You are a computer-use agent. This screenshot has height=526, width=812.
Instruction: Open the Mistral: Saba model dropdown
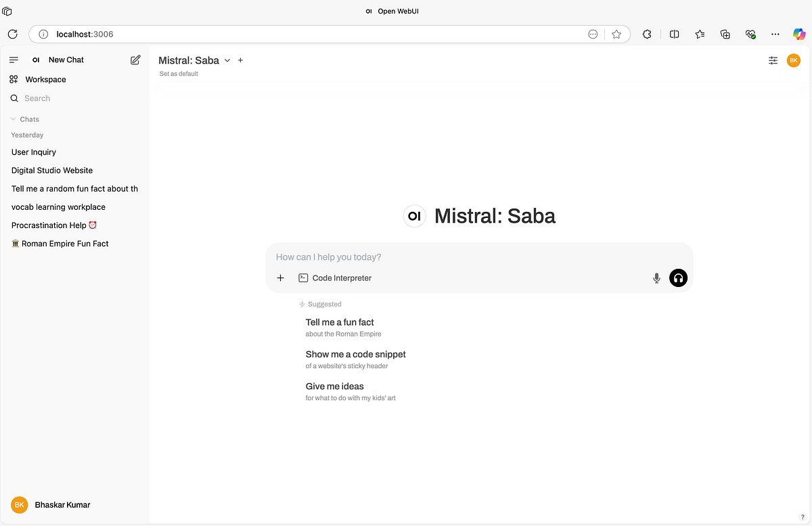(227, 60)
